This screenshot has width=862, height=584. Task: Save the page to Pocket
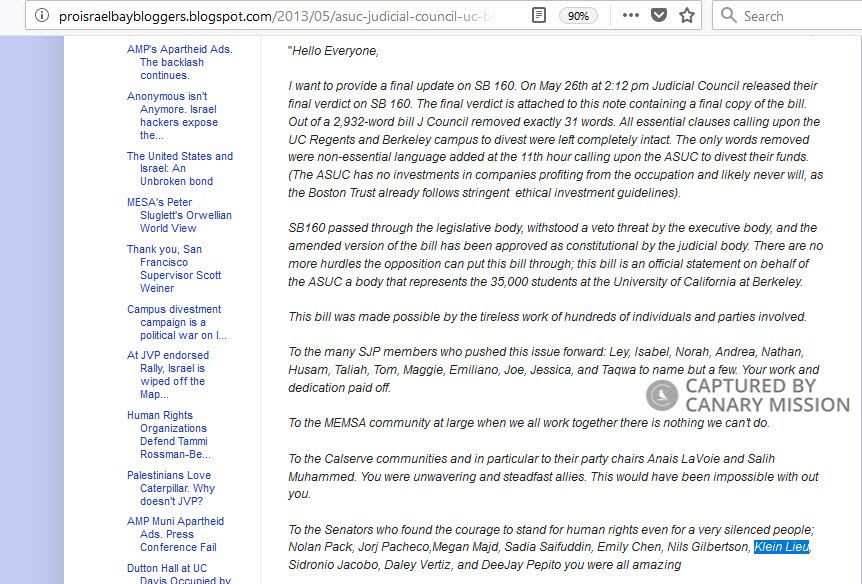(x=660, y=16)
